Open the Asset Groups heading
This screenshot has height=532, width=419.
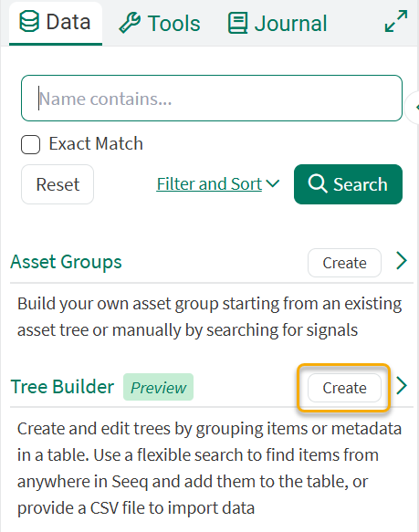point(66,262)
